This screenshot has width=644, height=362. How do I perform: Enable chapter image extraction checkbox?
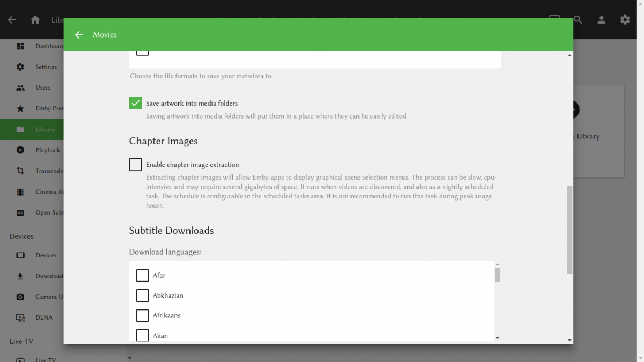pyautogui.click(x=135, y=165)
